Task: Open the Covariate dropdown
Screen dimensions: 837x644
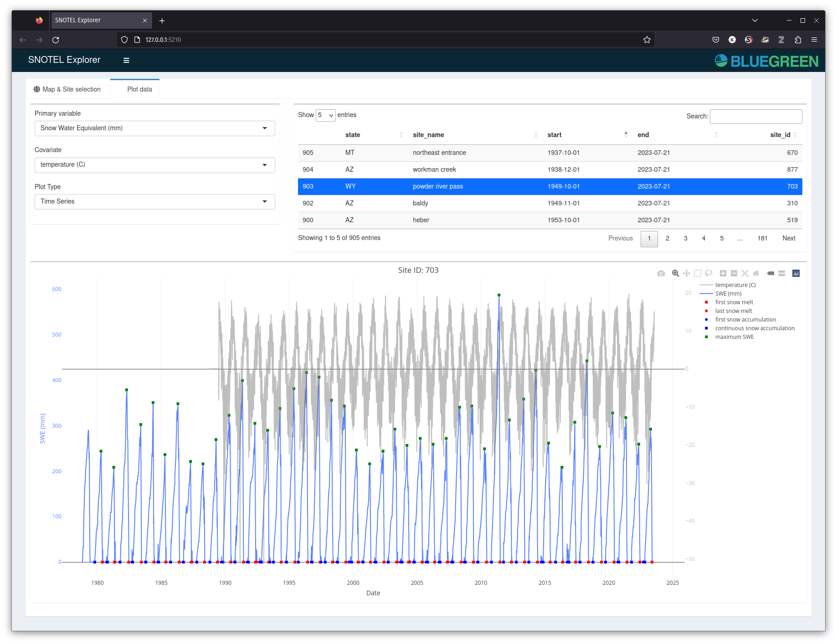Action: [x=154, y=165]
